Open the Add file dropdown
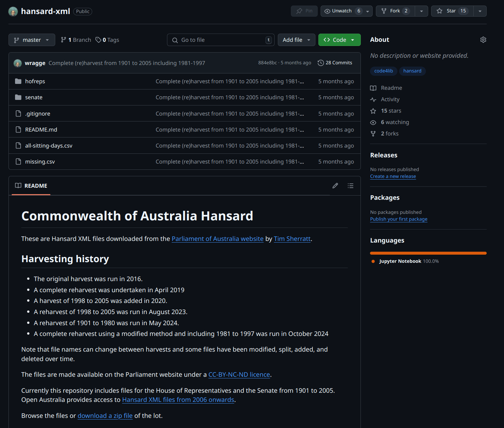504x428 pixels. point(296,40)
